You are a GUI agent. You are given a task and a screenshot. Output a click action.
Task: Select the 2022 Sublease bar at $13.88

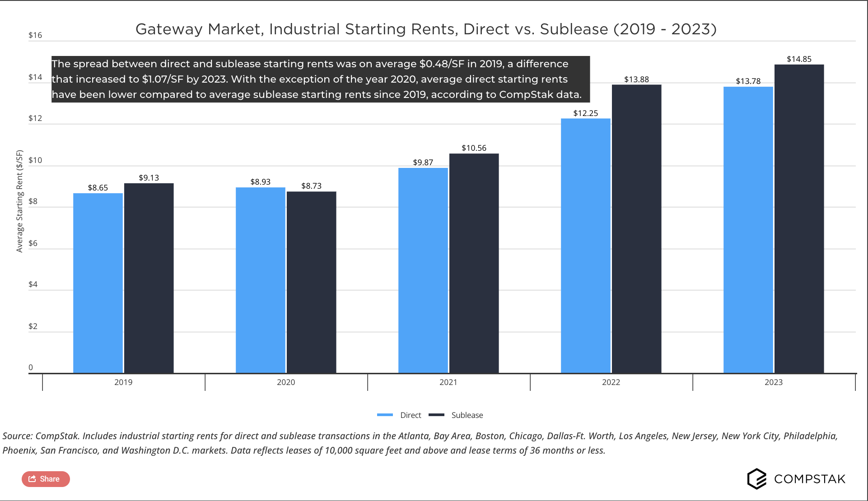[x=637, y=229]
